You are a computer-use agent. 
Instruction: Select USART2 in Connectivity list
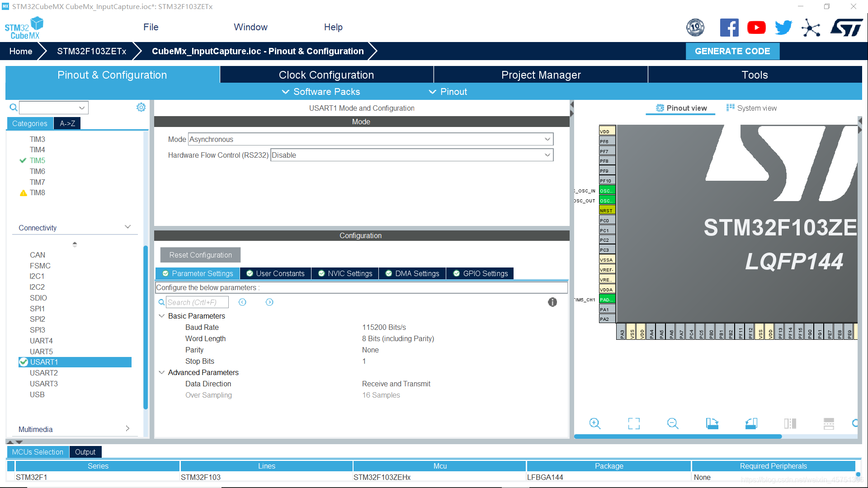(44, 373)
